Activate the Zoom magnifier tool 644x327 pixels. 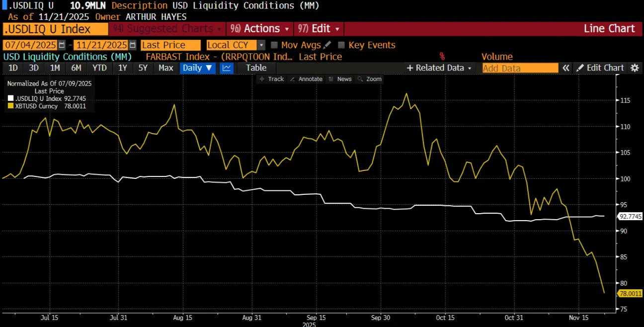coord(370,79)
